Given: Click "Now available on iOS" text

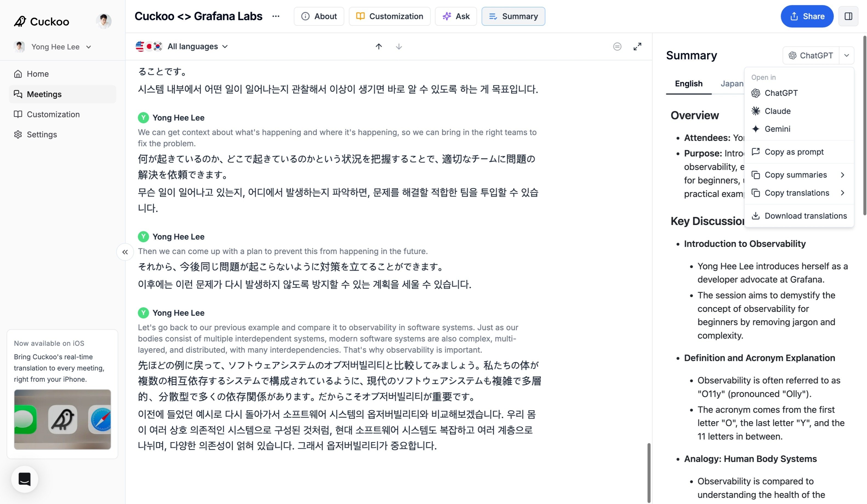Looking at the screenshot, I should [x=49, y=343].
